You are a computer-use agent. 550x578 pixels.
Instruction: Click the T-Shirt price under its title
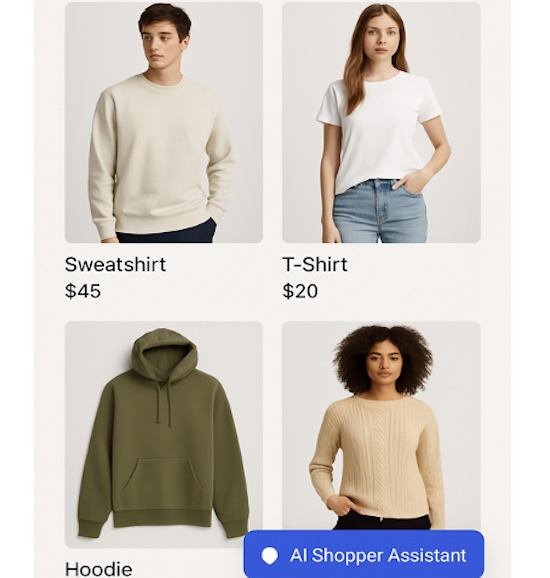pos(300,291)
